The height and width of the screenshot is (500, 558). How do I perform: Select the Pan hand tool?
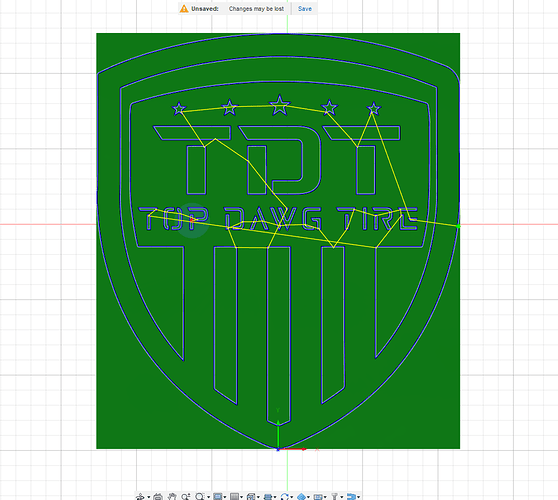pyautogui.click(x=172, y=497)
